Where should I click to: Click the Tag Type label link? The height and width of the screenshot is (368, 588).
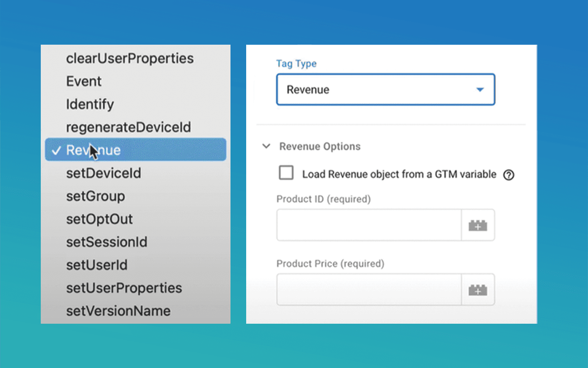(296, 63)
